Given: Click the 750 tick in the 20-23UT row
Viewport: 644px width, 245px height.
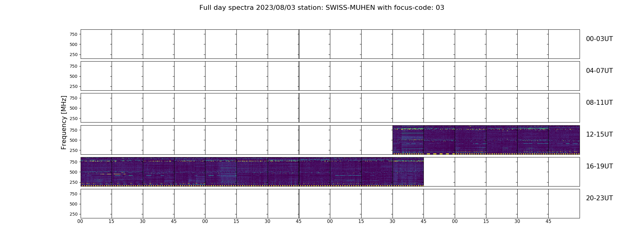Looking at the screenshot, I should pyautogui.click(x=73, y=194).
